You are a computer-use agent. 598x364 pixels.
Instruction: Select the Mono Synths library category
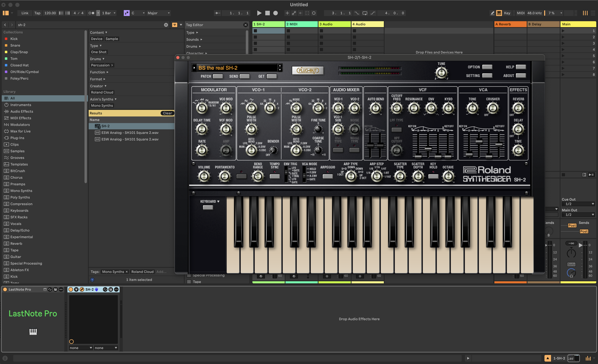[x=21, y=191]
